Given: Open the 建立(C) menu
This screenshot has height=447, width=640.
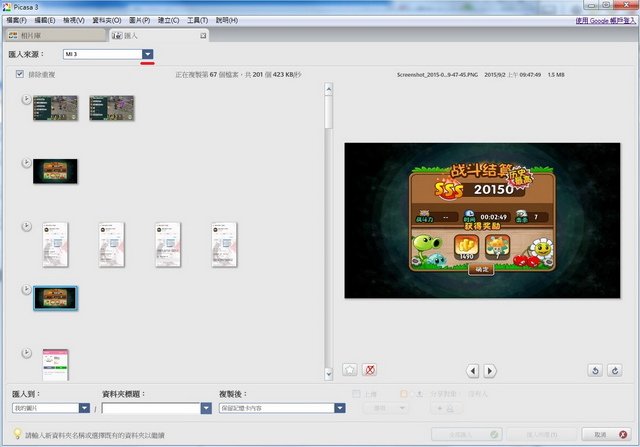Looking at the screenshot, I should click(168, 20).
